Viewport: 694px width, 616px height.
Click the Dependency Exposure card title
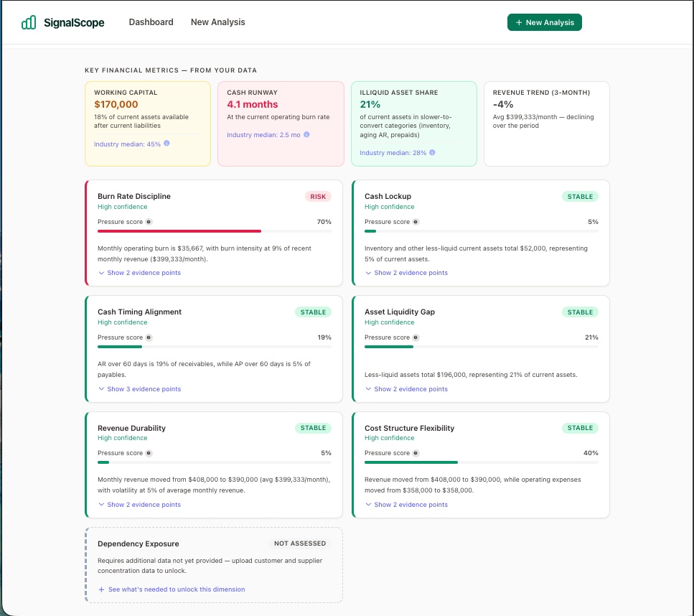(138, 543)
